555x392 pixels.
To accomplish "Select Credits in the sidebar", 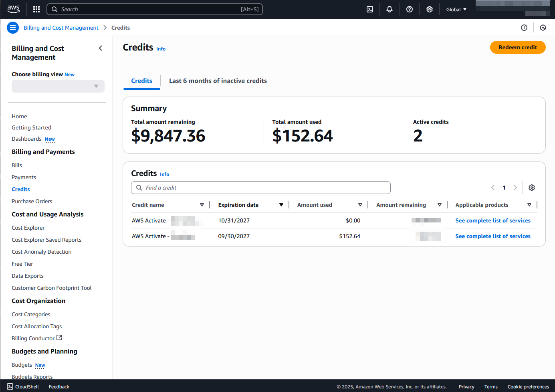I will 21,189.
